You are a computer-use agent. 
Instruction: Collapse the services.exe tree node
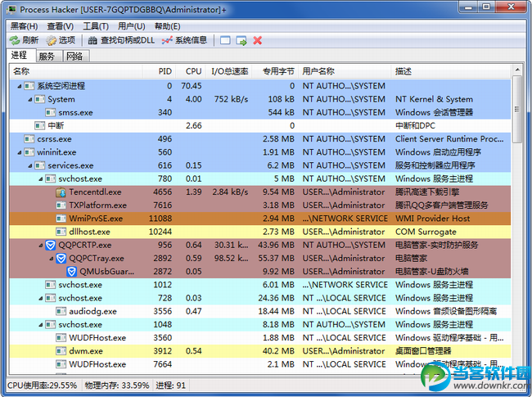(x=30, y=166)
